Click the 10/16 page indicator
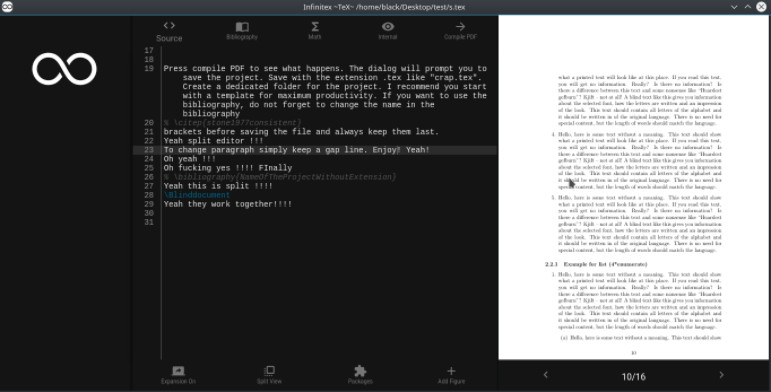The image size is (771, 392). pos(633,377)
